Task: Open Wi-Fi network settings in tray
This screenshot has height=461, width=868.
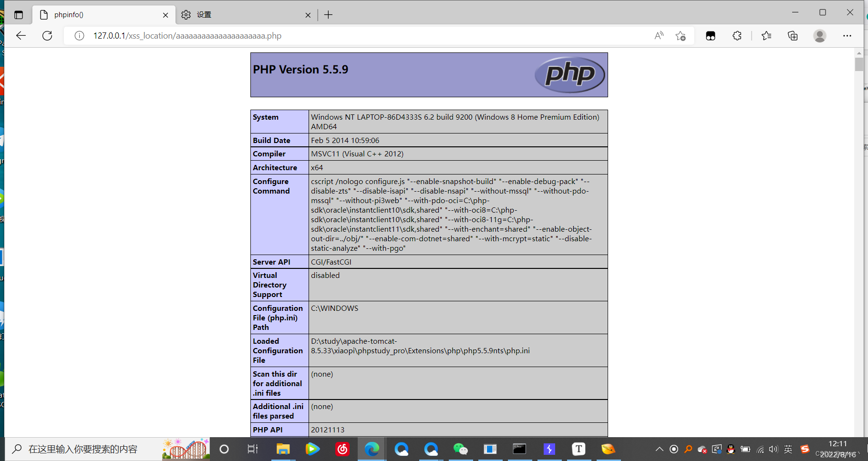Action: pyautogui.click(x=760, y=449)
